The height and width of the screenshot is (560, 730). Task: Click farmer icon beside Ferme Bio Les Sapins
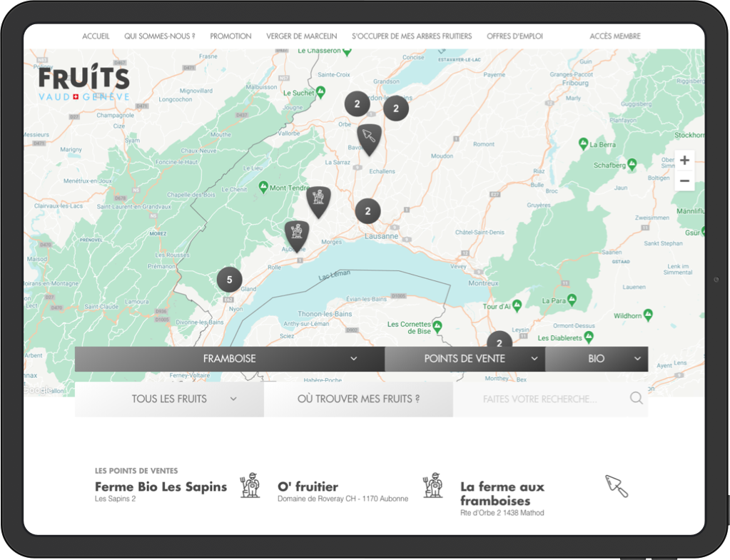pos(250,485)
